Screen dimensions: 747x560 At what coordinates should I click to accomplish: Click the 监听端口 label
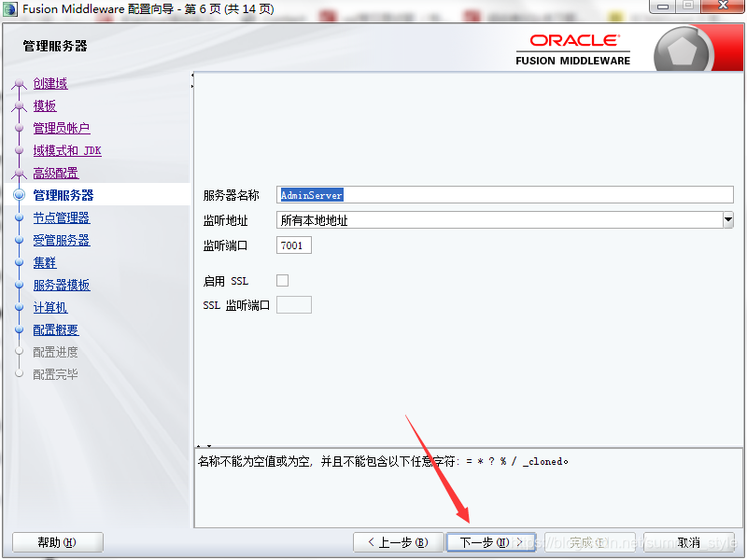tap(225, 245)
